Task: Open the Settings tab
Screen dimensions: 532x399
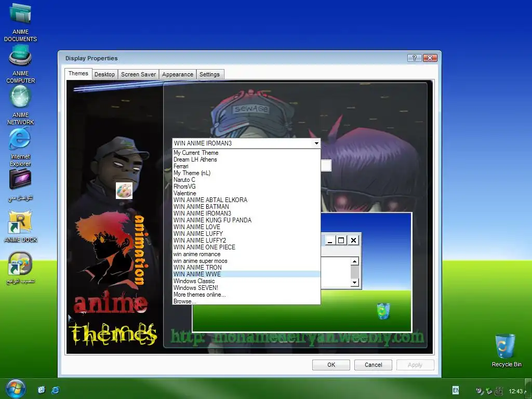Action: click(210, 74)
